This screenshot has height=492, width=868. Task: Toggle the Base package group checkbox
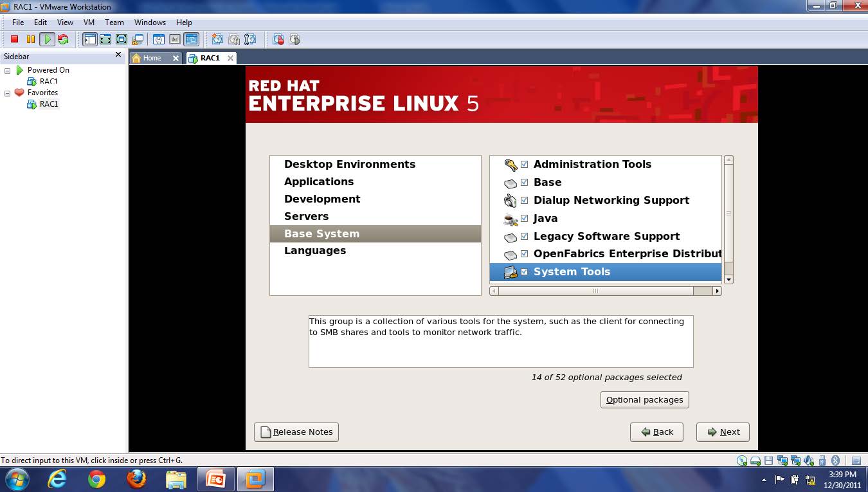pos(524,183)
